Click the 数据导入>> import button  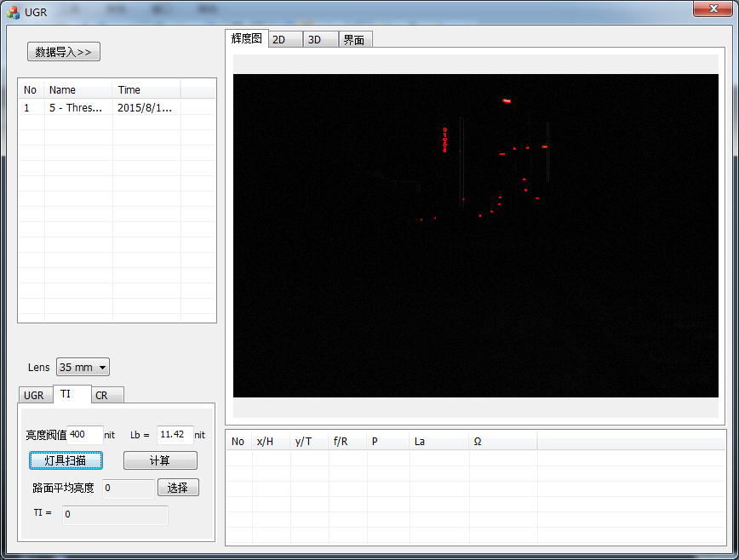pyautogui.click(x=64, y=52)
